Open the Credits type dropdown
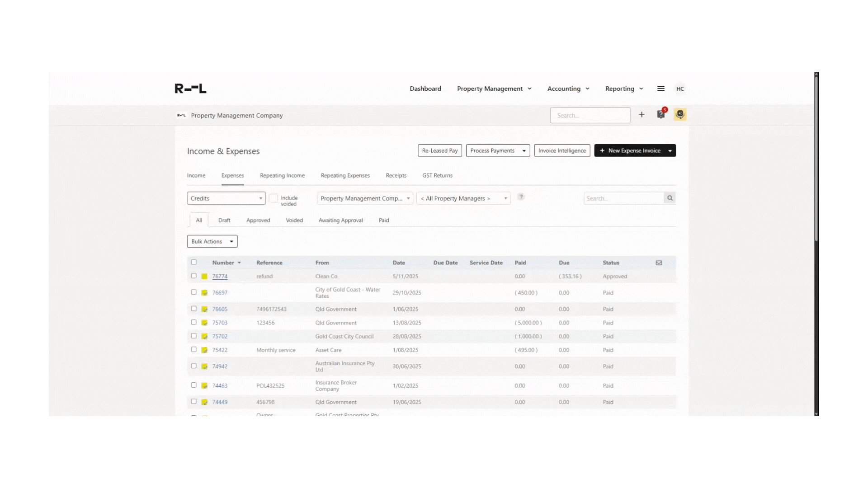This screenshot has height=488, width=868. tap(226, 198)
